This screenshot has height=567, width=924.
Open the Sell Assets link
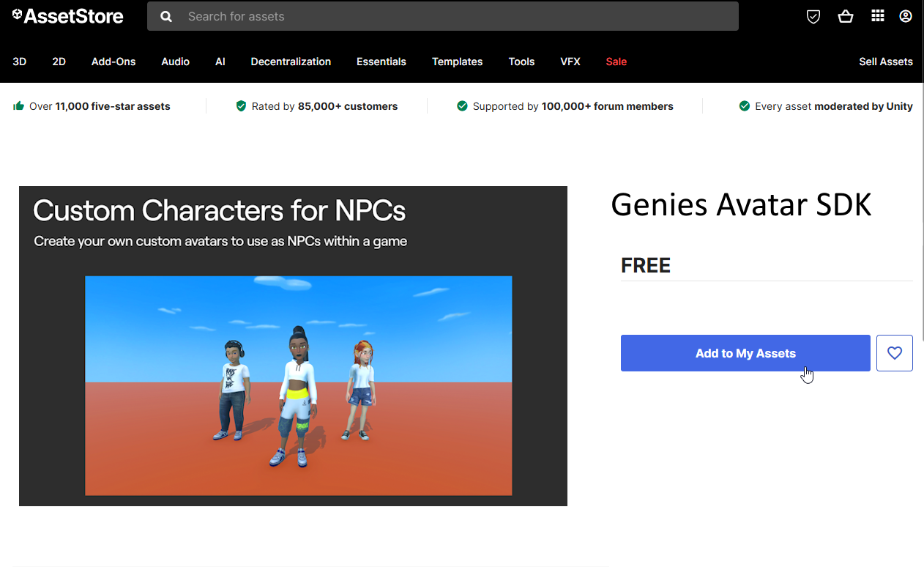886,62
